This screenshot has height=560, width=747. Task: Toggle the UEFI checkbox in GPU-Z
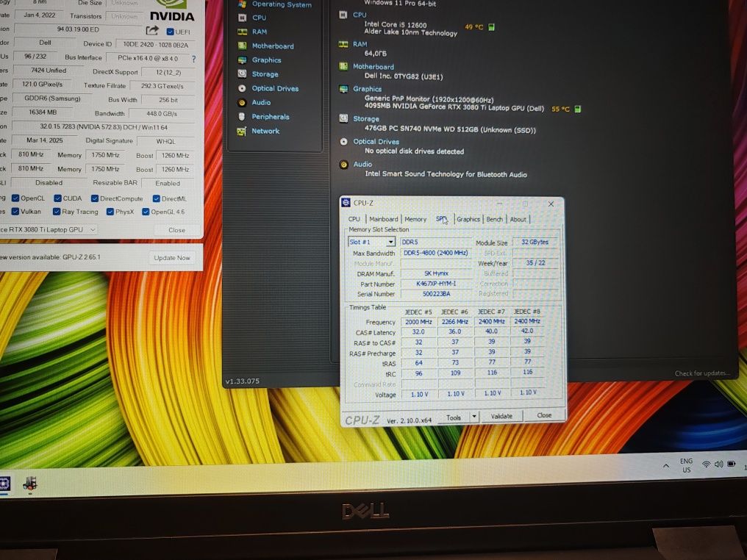(170, 32)
